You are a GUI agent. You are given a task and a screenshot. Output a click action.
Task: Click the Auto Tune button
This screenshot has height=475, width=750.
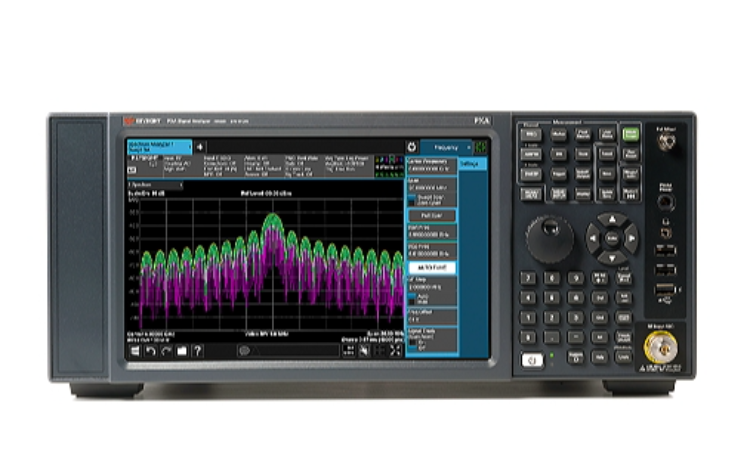tap(431, 267)
